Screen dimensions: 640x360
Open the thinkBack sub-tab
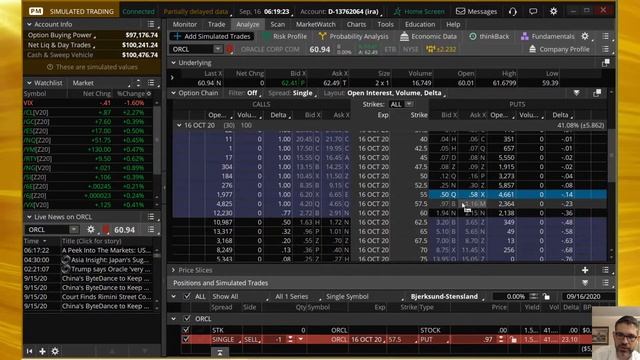489,36
